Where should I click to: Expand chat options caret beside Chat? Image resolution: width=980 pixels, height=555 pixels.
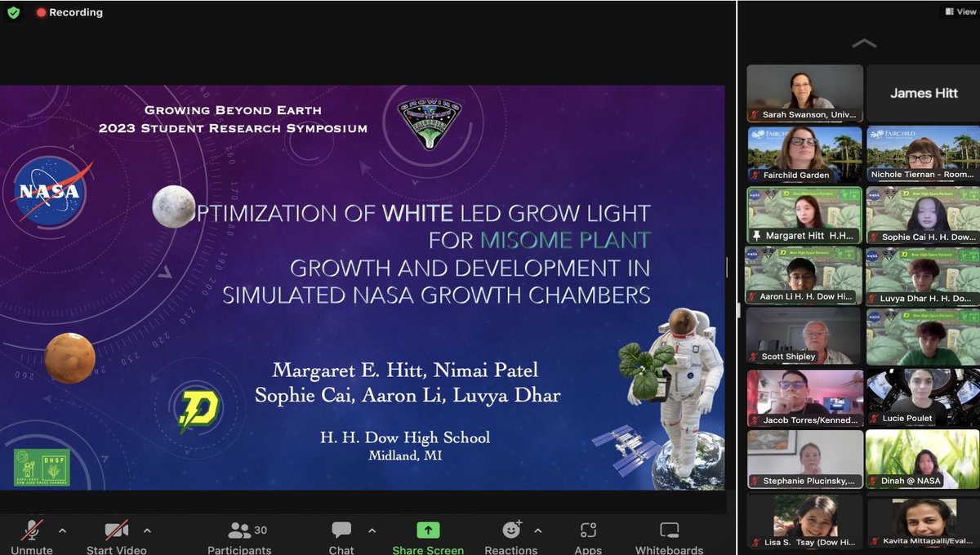(372, 531)
